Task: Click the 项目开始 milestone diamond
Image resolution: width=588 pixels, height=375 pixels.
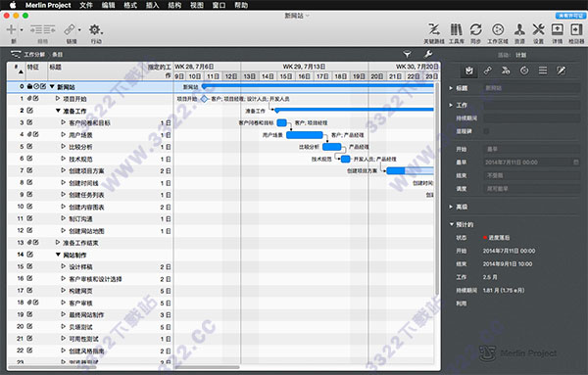Action: click(x=204, y=99)
